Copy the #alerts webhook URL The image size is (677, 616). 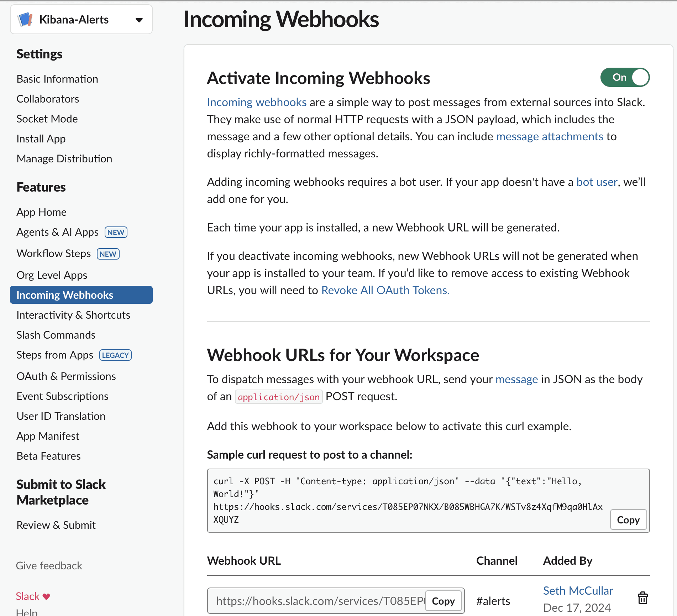(443, 601)
